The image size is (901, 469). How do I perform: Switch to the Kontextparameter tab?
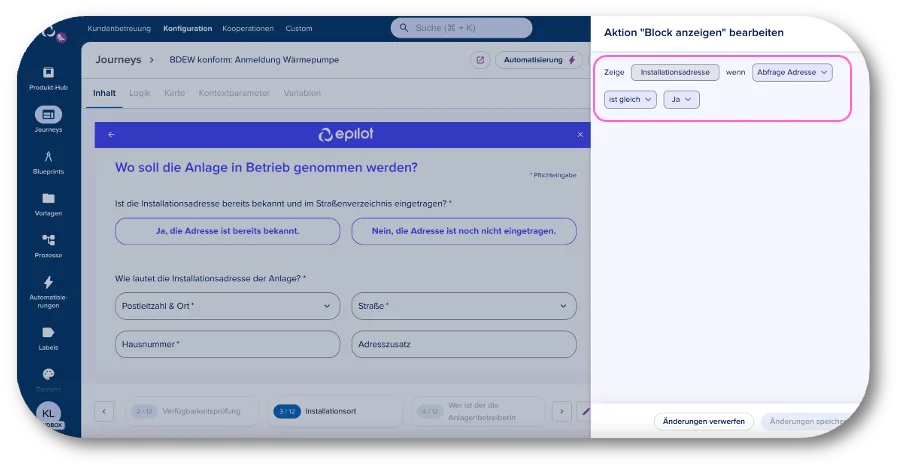[234, 93]
